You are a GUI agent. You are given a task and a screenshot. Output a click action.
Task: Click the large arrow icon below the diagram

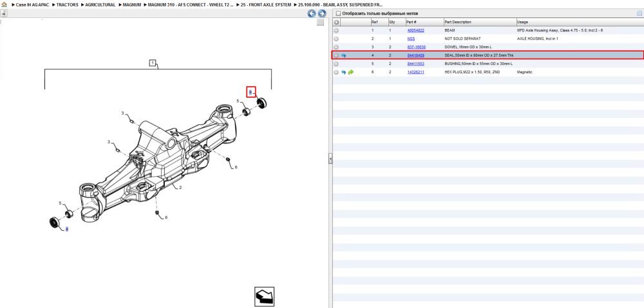pos(264,296)
